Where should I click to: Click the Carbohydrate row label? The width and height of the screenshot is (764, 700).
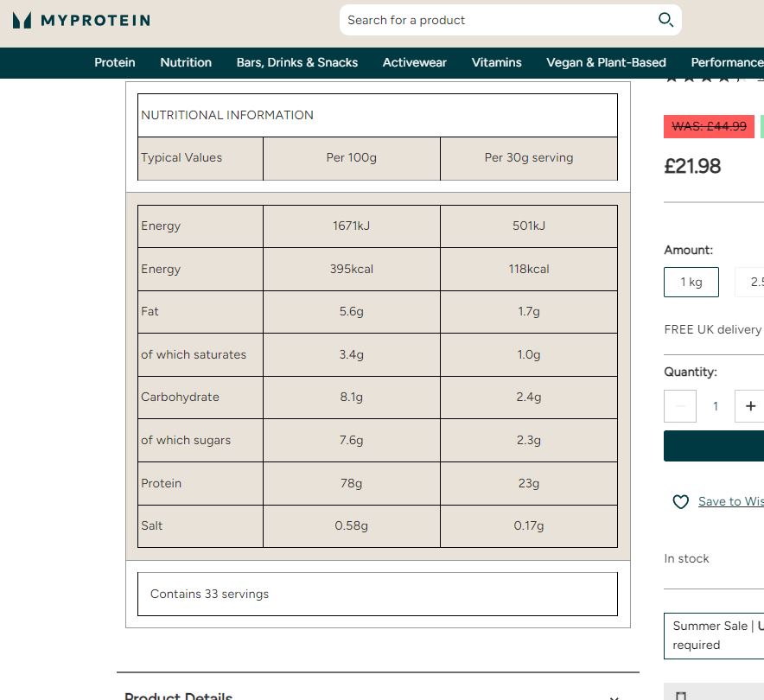180,397
